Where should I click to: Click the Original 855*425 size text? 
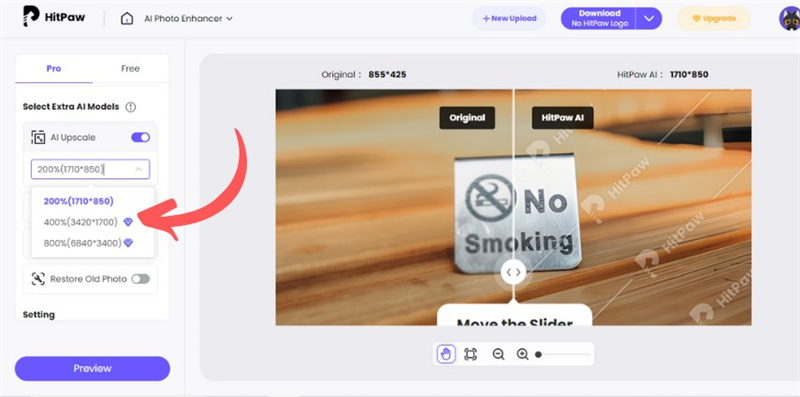(364, 75)
